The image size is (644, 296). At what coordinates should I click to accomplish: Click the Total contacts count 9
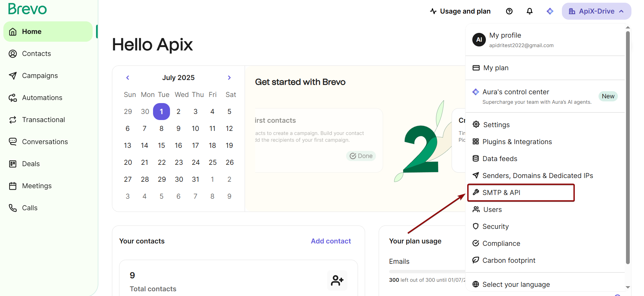(x=132, y=275)
